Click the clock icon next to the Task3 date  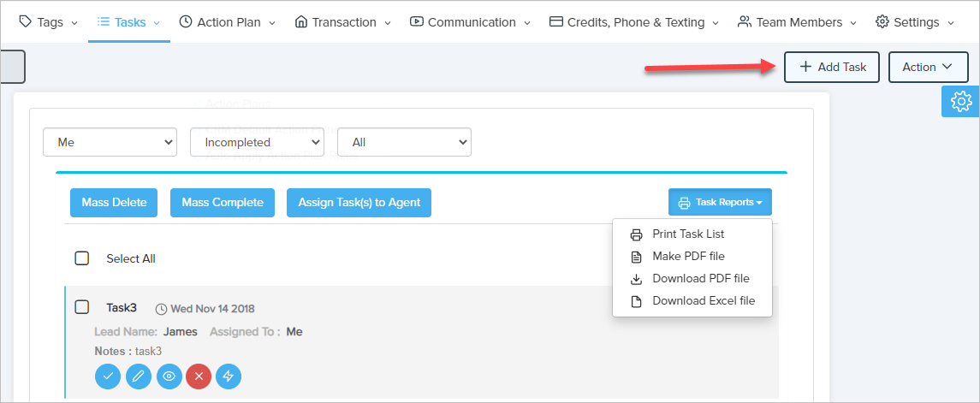pyautogui.click(x=161, y=309)
